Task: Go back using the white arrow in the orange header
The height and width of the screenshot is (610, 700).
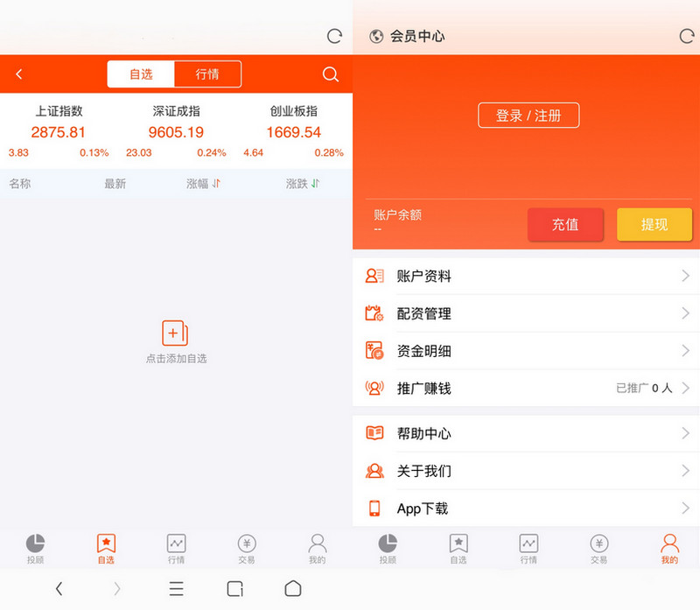Action: coord(19,74)
